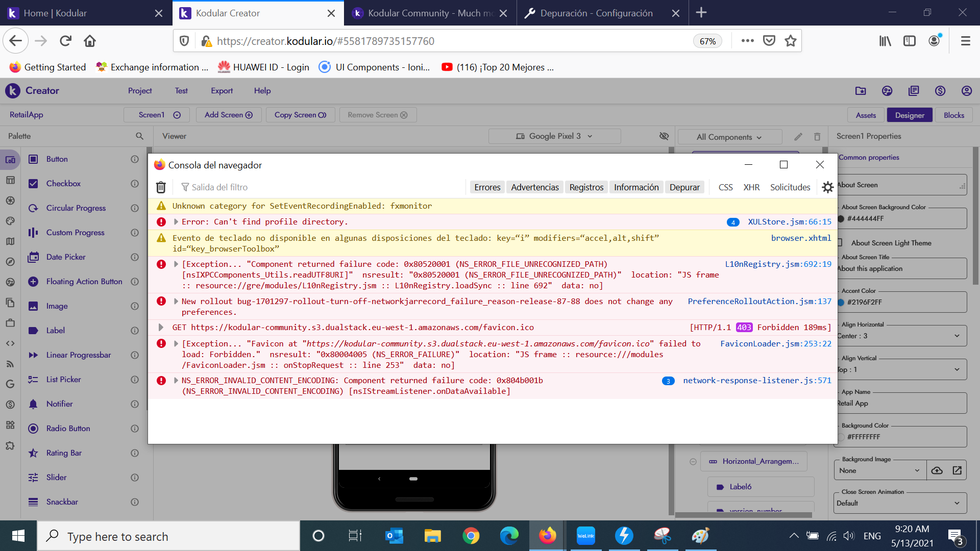This screenshot has width=980, height=551.
Task: Click the console trash clear icon
Action: tap(161, 187)
